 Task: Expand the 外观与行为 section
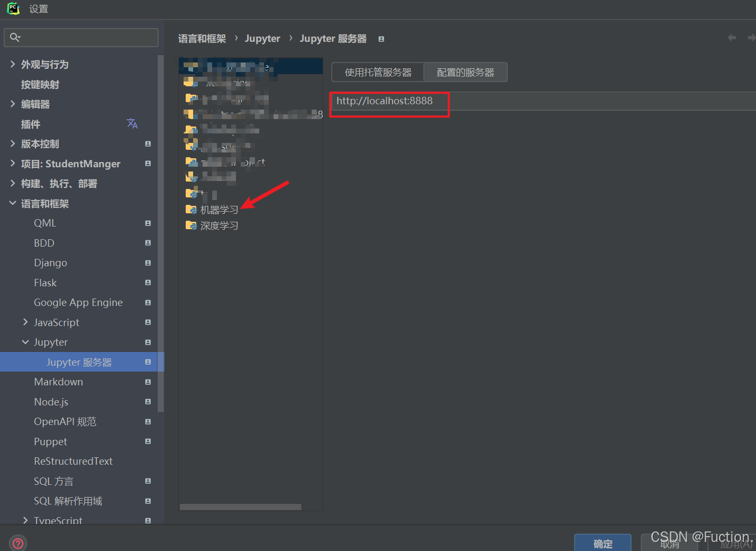pos(13,64)
